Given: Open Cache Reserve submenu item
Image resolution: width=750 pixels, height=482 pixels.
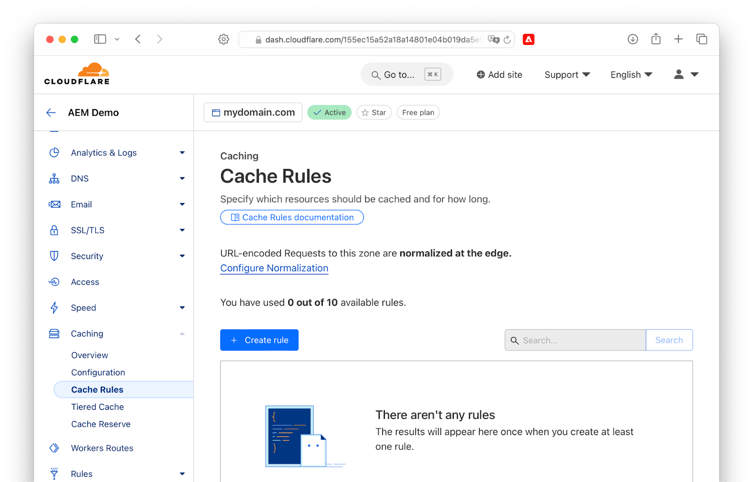Looking at the screenshot, I should [100, 424].
